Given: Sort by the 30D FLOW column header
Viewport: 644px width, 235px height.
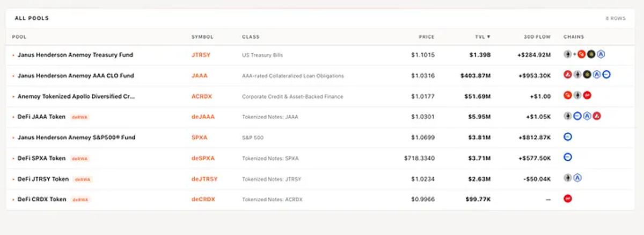Looking at the screenshot, I should click(x=537, y=37).
